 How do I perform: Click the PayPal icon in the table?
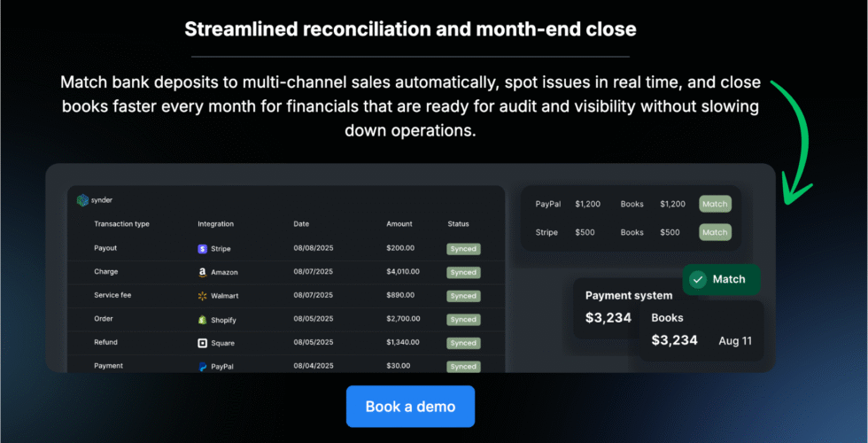202,367
